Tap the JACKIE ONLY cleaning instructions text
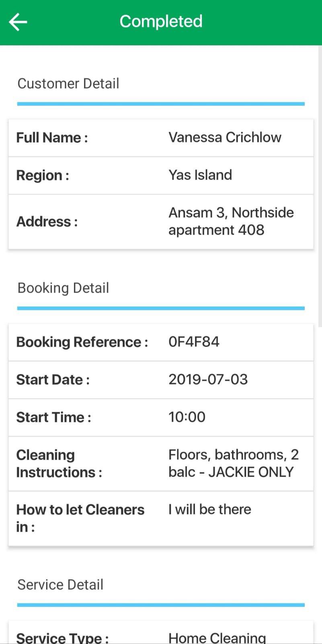Viewport: 322px width, 644px height. [x=233, y=463]
